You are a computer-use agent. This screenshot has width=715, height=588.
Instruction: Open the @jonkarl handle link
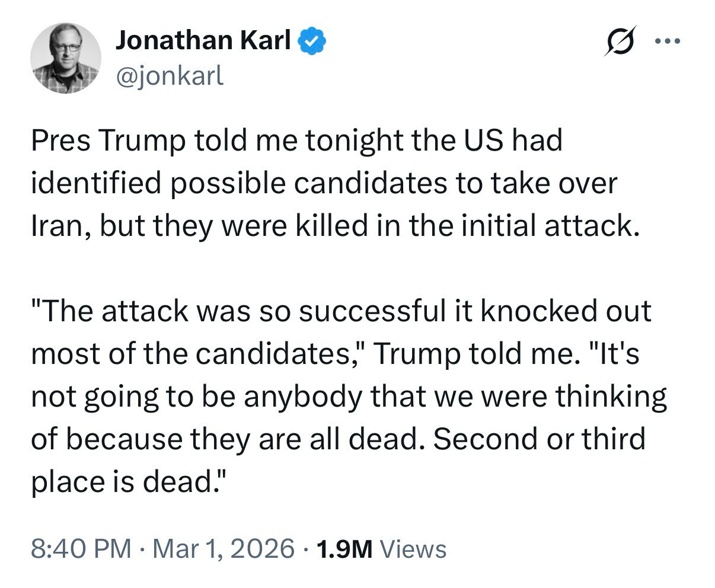coord(169,76)
